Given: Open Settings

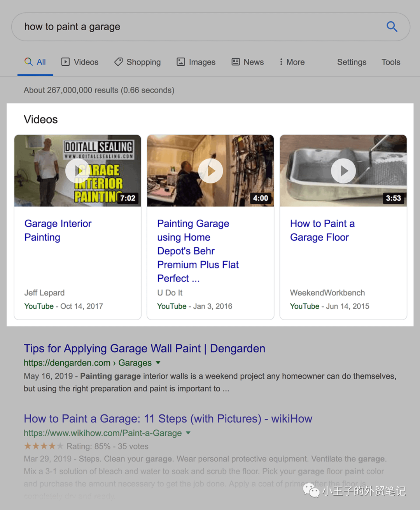Looking at the screenshot, I should [352, 62].
